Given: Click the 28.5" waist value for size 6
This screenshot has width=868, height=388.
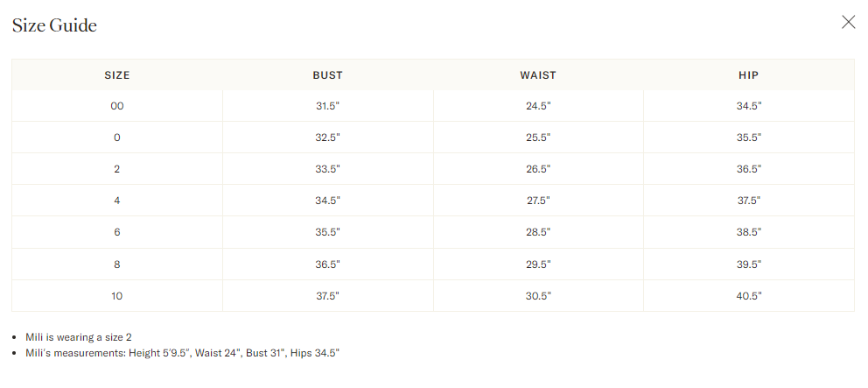Looking at the screenshot, I should [538, 232].
